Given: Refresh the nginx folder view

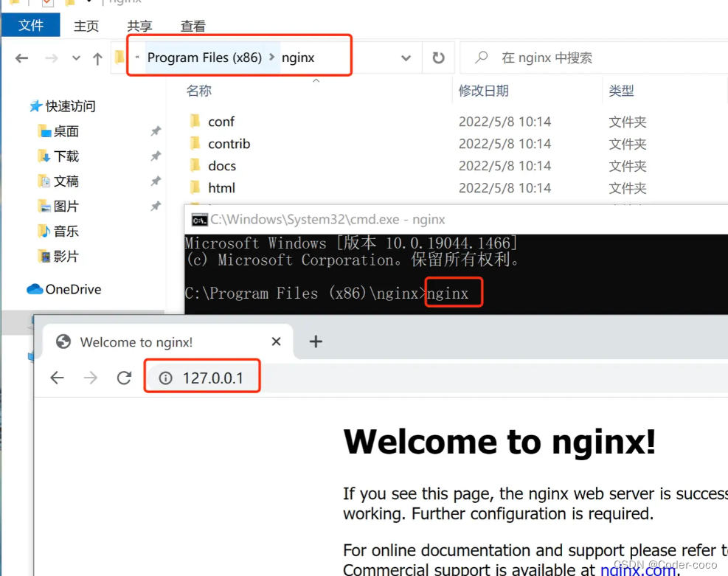Looking at the screenshot, I should pos(438,58).
